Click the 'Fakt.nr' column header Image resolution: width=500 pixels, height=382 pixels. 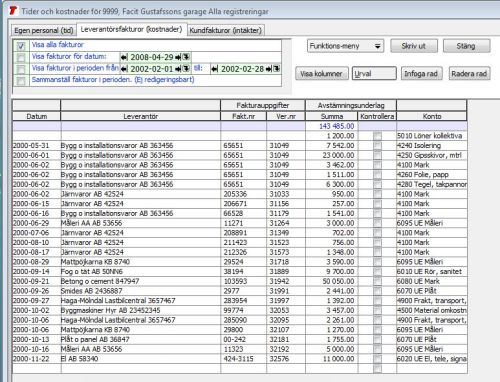coord(243,116)
